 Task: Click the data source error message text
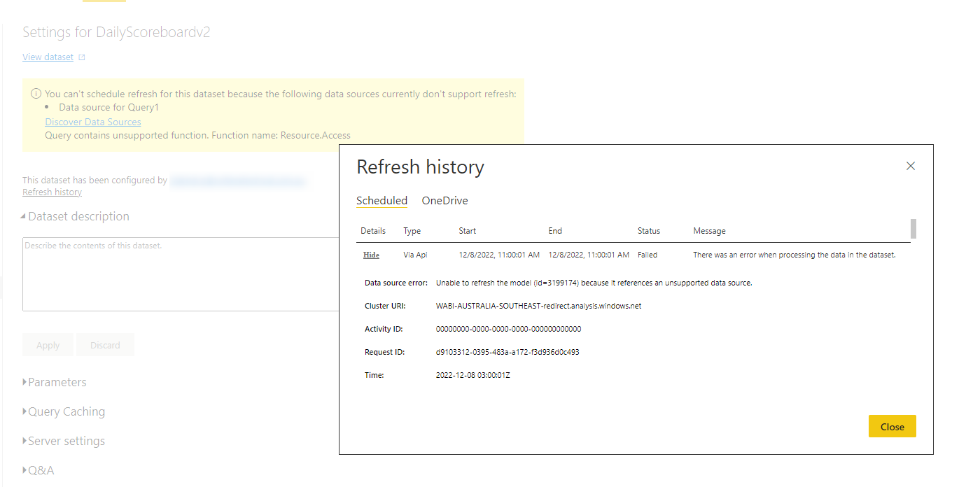pyautogui.click(x=594, y=283)
